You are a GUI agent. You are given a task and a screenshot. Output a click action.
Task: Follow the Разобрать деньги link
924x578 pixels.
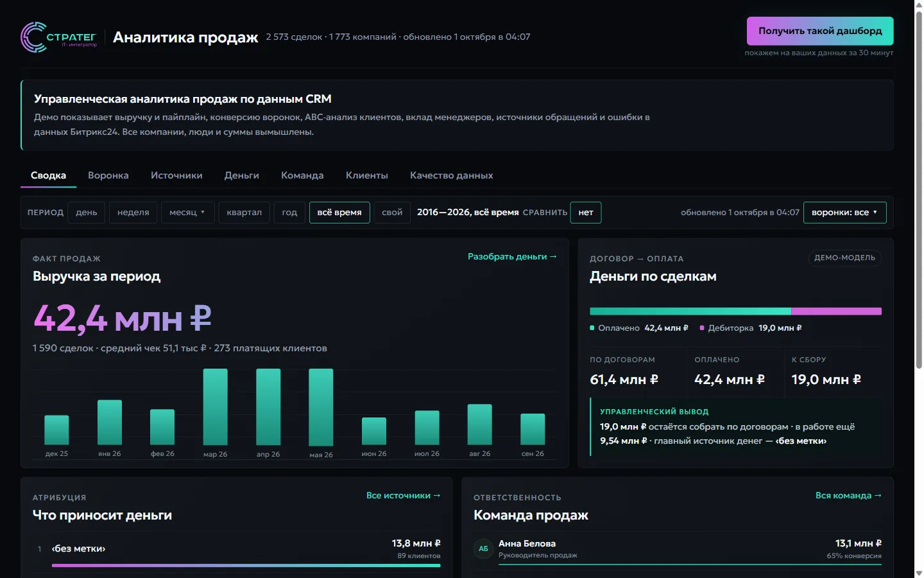[512, 256]
